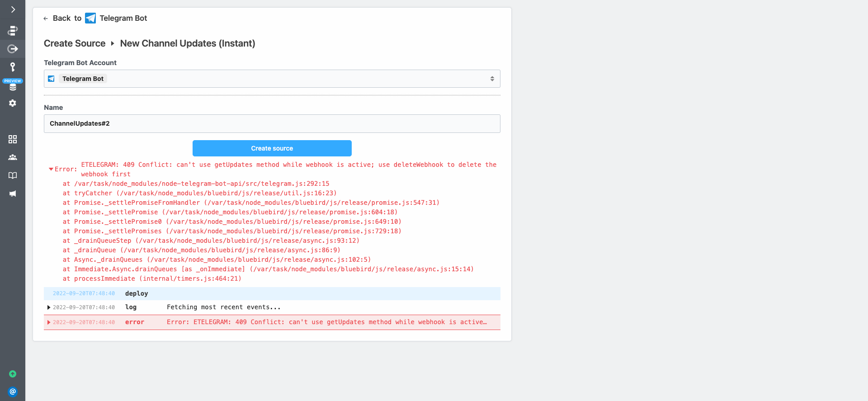868x401 pixels.
Task: Expand the error row disclosure triangle
Action: point(49,322)
